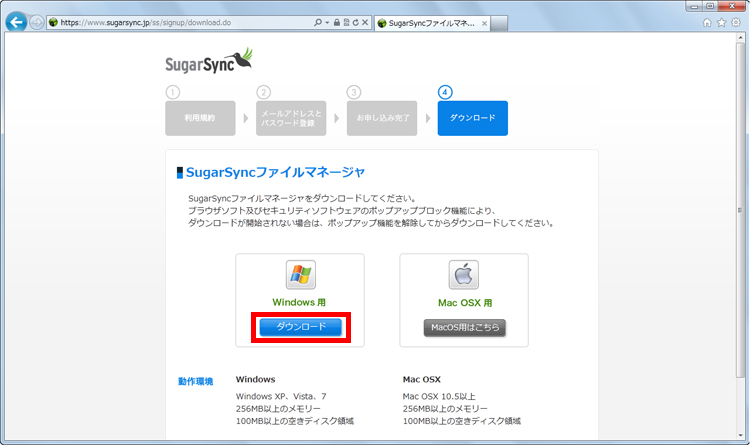This screenshot has width=750, height=445.
Task: Click the SugarSyncファイルマネージャ heading
Action: click(275, 172)
